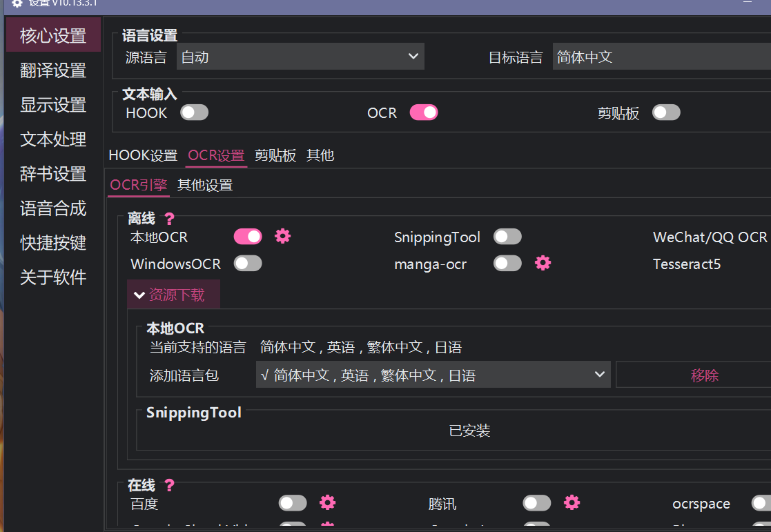Enable the 剪贴板 clipboard toggle
This screenshot has height=532, width=771.
point(665,112)
